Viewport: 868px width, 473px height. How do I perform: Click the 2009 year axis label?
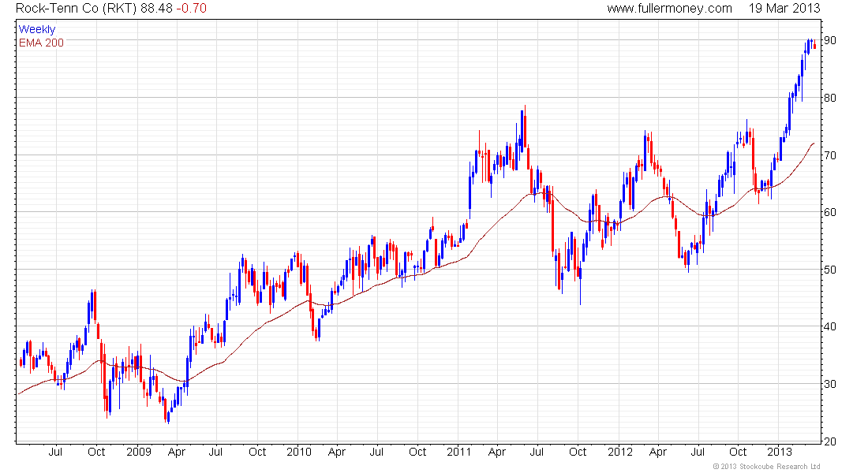(138, 452)
